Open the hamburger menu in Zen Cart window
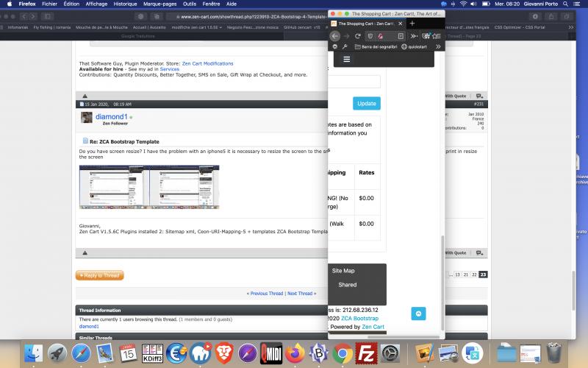Viewport: 588px width, 368px height. click(x=346, y=60)
